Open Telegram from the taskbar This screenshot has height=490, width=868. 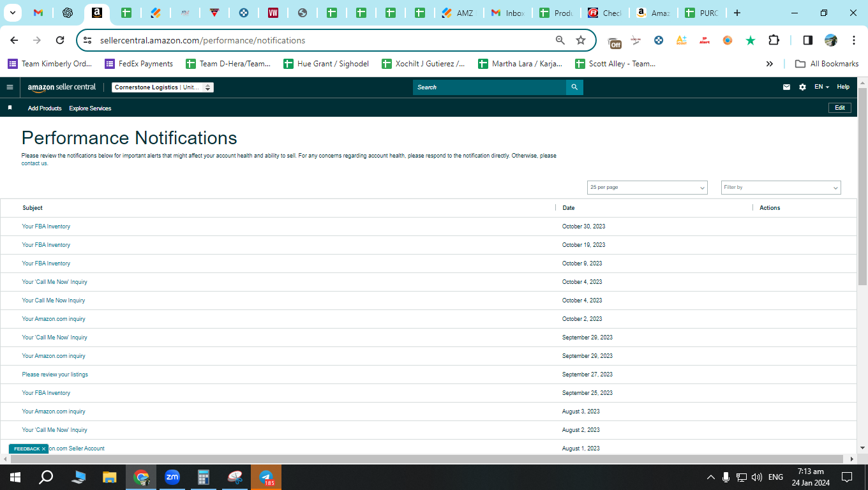[x=266, y=477]
